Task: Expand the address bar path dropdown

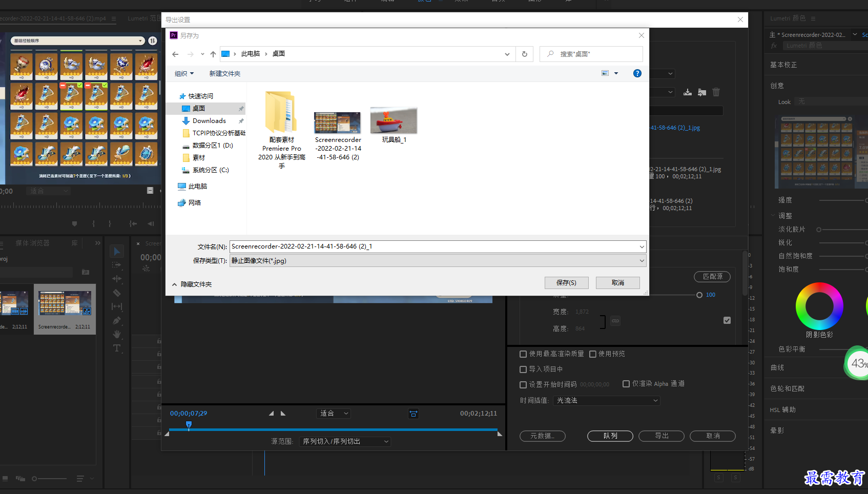Action: click(x=507, y=54)
